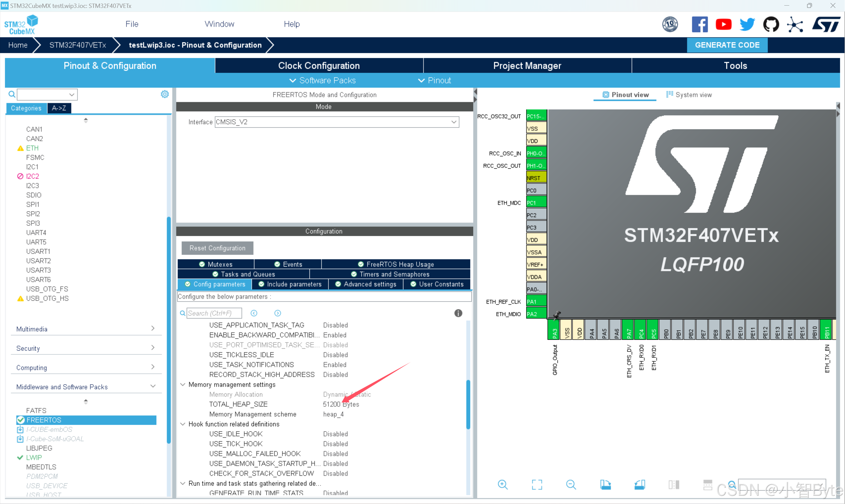Rotate the chip view clockwise

(x=605, y=485)
